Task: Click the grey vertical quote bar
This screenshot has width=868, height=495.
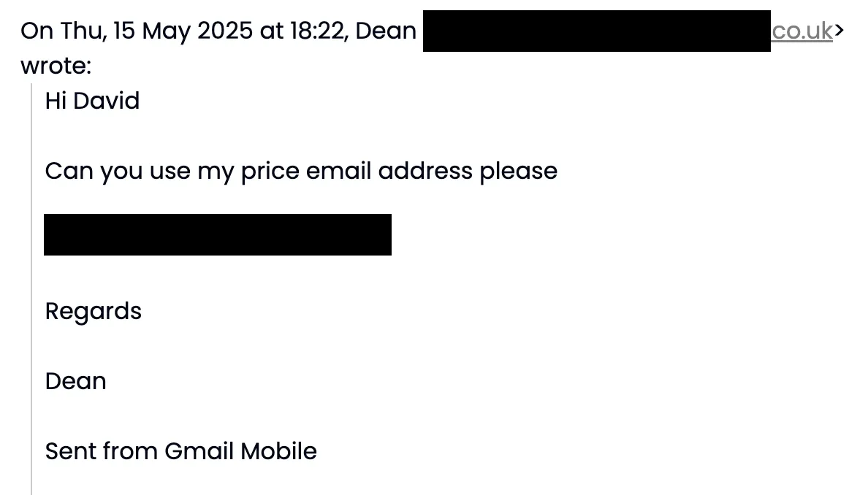Action: pos(31,288)
